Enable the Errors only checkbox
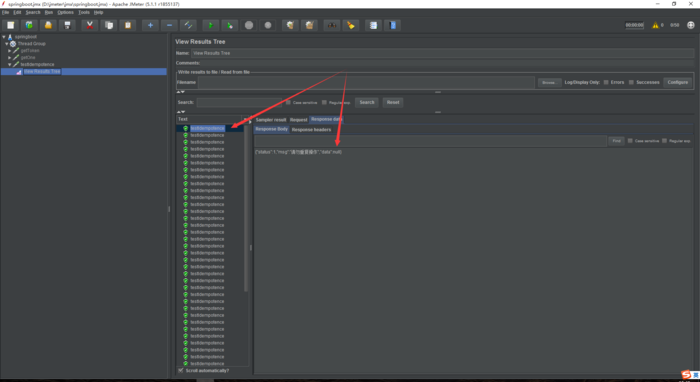 pyautogui.click(x=606, y=82)
